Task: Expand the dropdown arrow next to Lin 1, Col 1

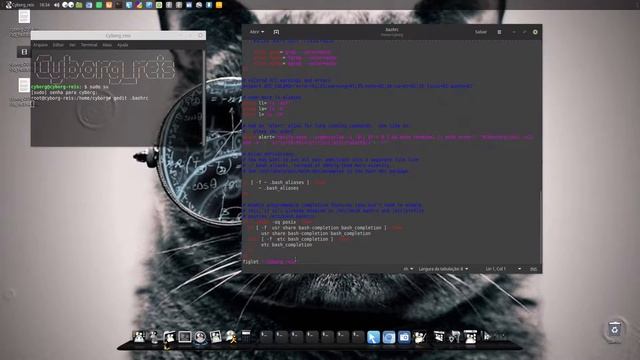Action: point(519,269)
